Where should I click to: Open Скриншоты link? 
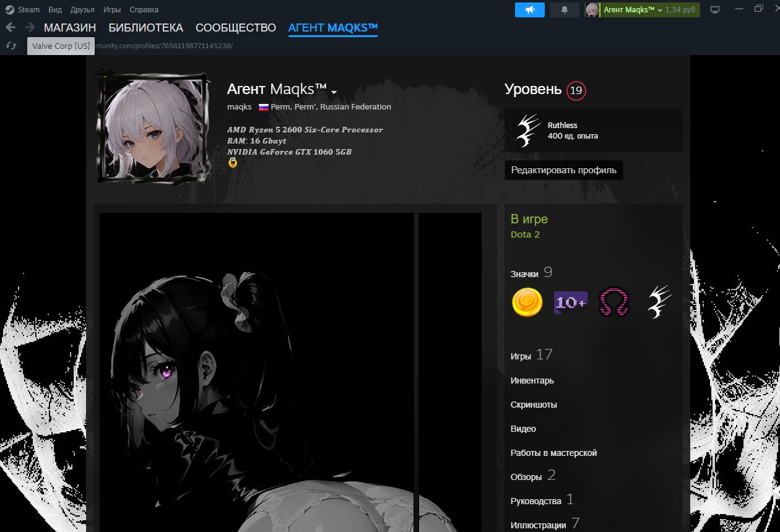534,405
